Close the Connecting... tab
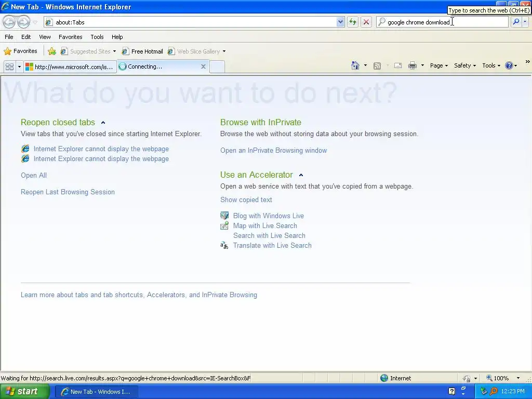Viewport: 532px width, 399px height. pyautogui.click(x=203, y=66)
